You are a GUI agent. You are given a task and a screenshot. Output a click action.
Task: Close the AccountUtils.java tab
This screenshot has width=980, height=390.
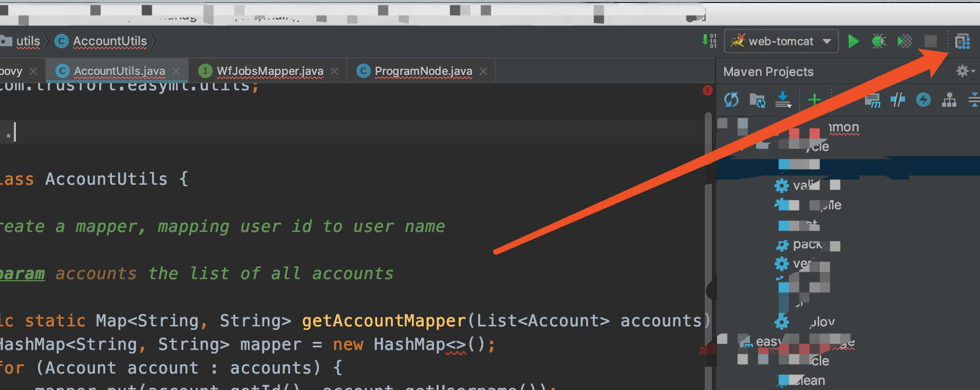pyautogui.click(x=176, y=71)
